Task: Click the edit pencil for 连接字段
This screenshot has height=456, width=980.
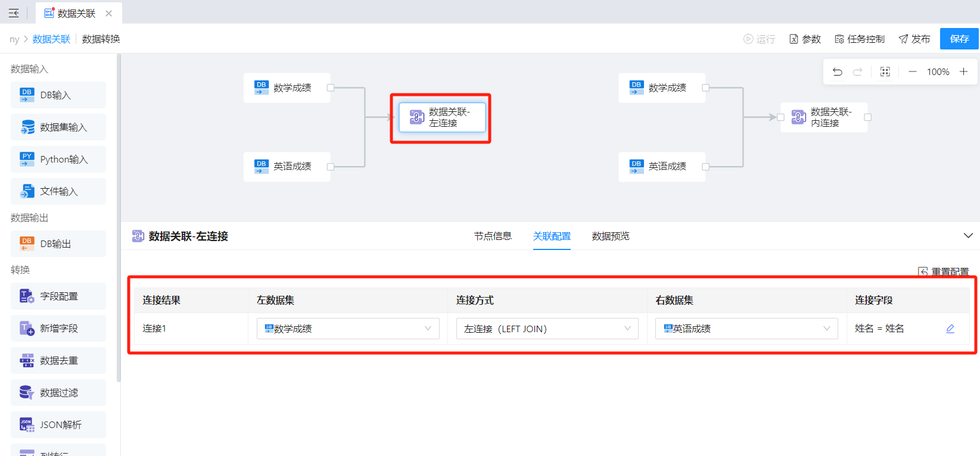Action: [950, 329]
